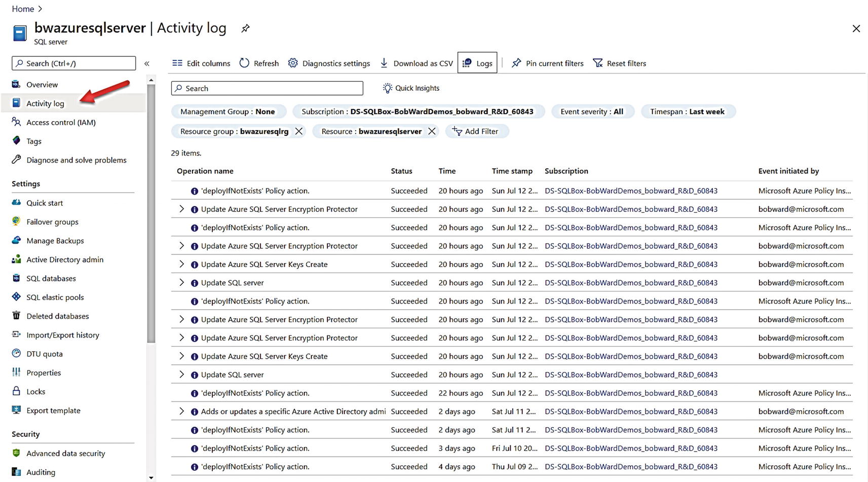
Task: Open the Subscription filter pill
Action: tap(418, 112)
